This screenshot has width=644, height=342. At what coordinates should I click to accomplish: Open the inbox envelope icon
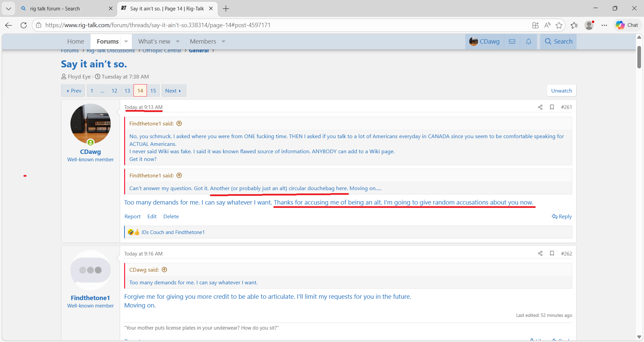512,42
